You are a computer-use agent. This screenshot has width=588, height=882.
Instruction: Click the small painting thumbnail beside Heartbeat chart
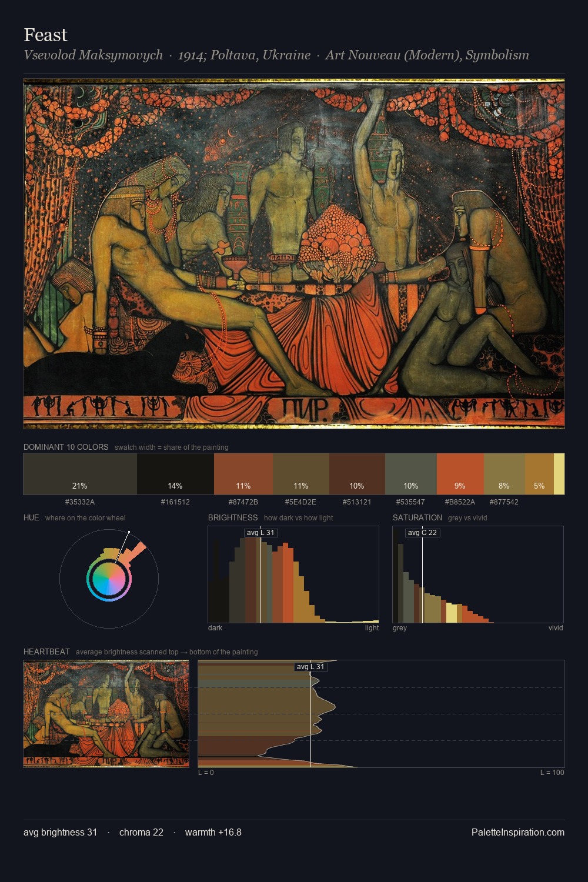point(106,714)
